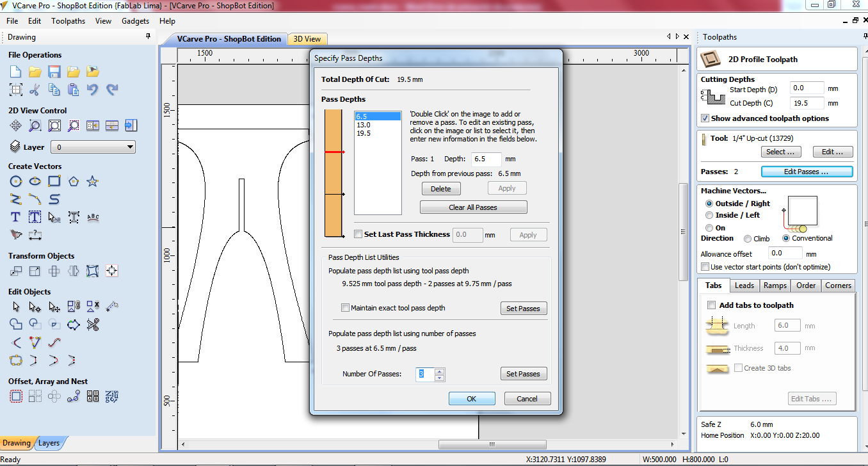Click the Select tool button
868x466 pixels.
(x=781, y=152)
